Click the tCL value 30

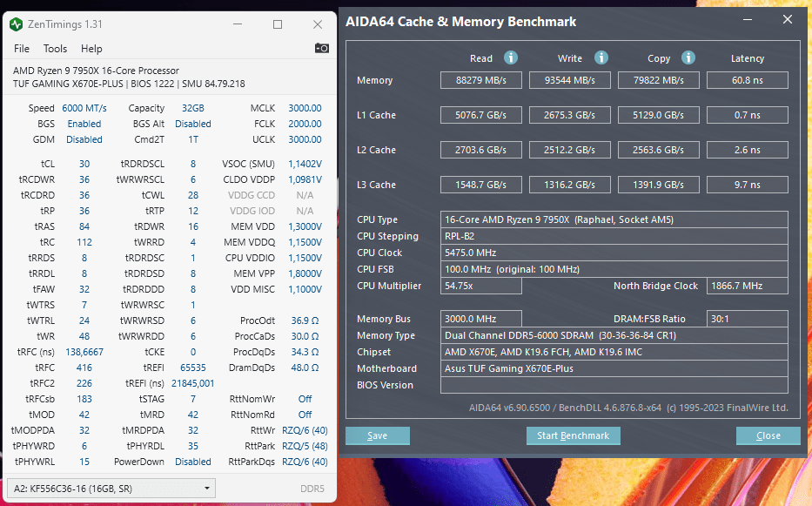pos(84,164)
